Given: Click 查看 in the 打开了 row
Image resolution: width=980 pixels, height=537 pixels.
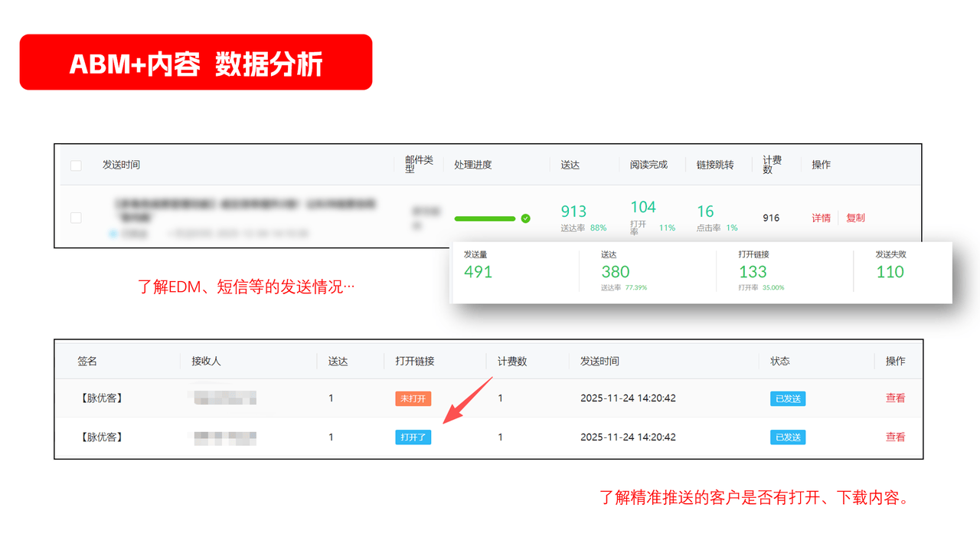Looking at the screenshot, I should pyautogui.click(x=895, y=437).
